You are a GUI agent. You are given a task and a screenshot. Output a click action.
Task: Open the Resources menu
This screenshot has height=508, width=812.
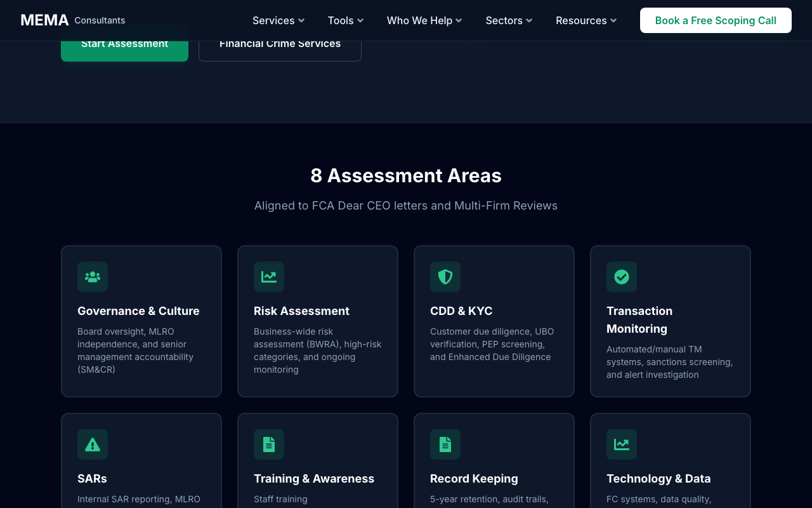(586, 20)
